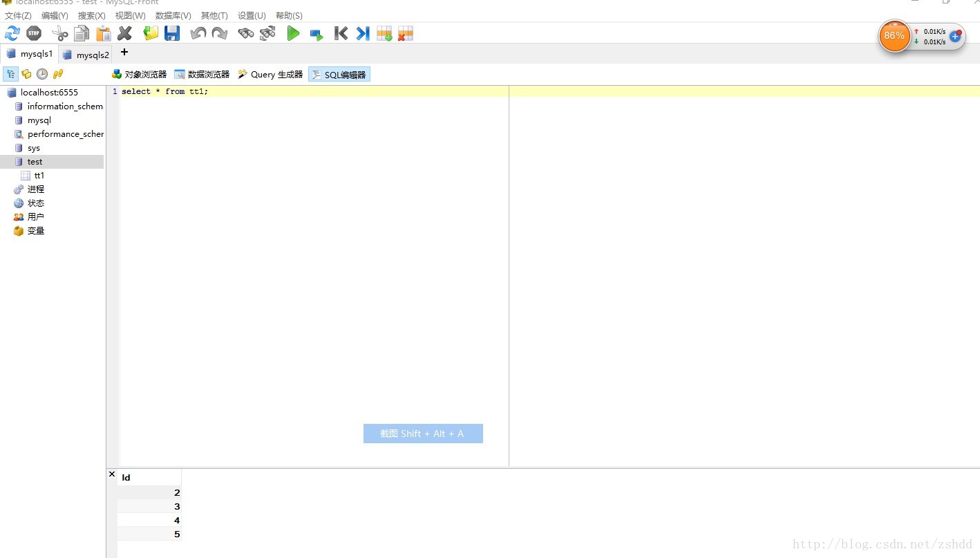This screenshot has width=980, height=558.
Task: Open Replace with binoculars-arrows icon
Action: point(267,33)
